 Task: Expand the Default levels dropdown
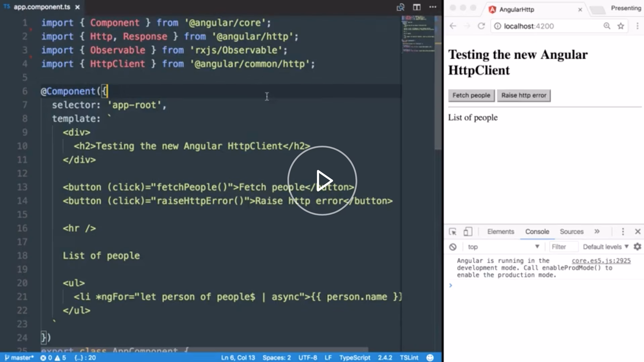click(605, 247)
